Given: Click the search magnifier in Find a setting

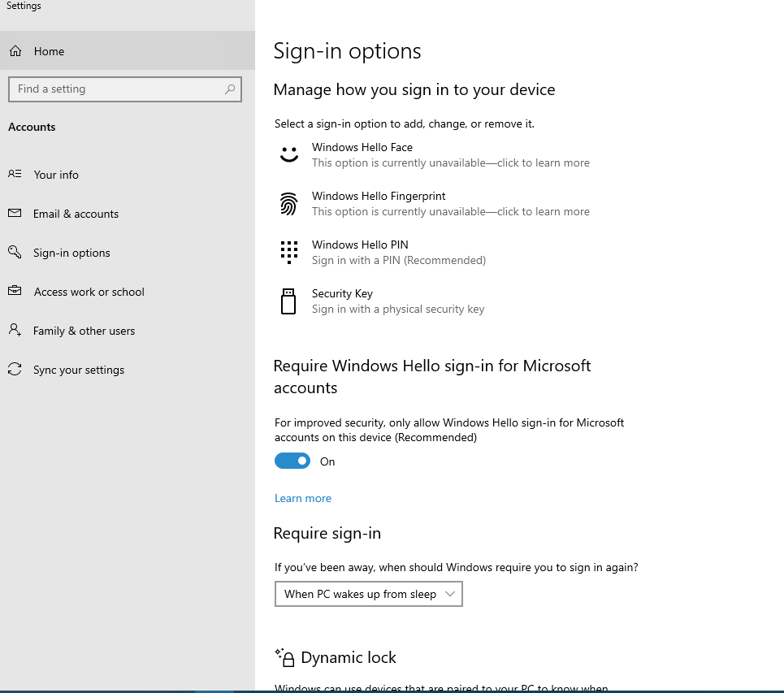Looking at the screenshot, I should click(x=230, y=89).
